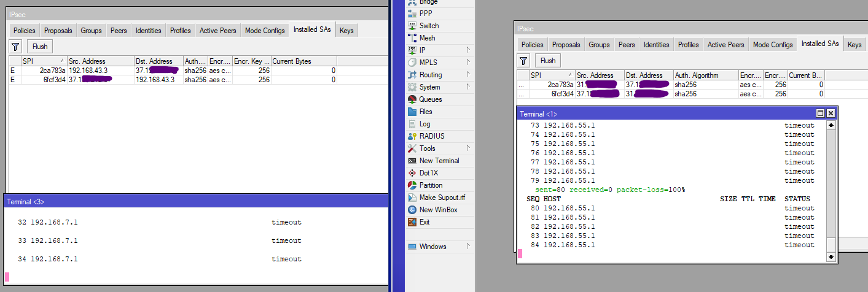This screenshot has width=868, height=292.
Task: Click the New Terminal icon
Action: (x=412, y=161)
